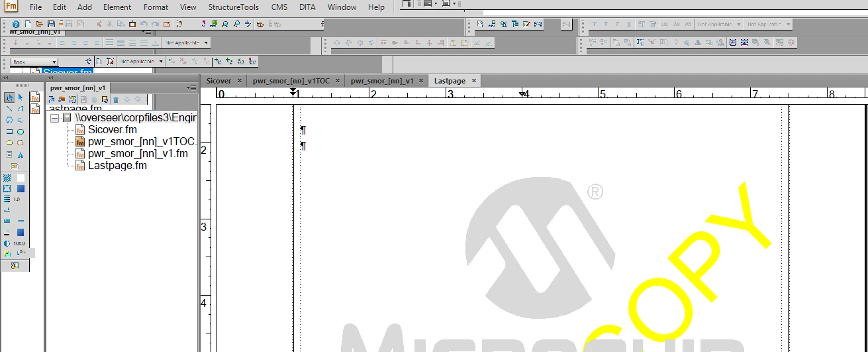Image resolution: width=868 pixels, height=352 pixels.
Task: Click the white fill swatch in tools panel
Action: pyautogui.click(x=21, y=178)
